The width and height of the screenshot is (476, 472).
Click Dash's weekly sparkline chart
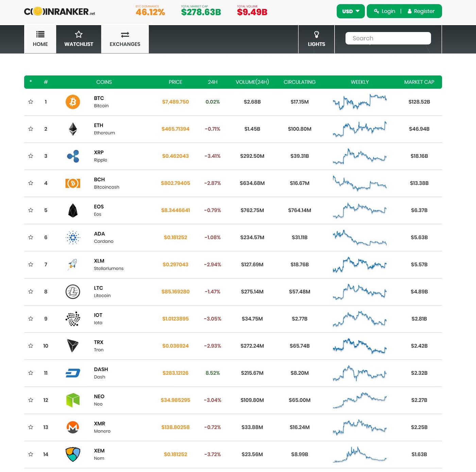[x=360, y=373]
